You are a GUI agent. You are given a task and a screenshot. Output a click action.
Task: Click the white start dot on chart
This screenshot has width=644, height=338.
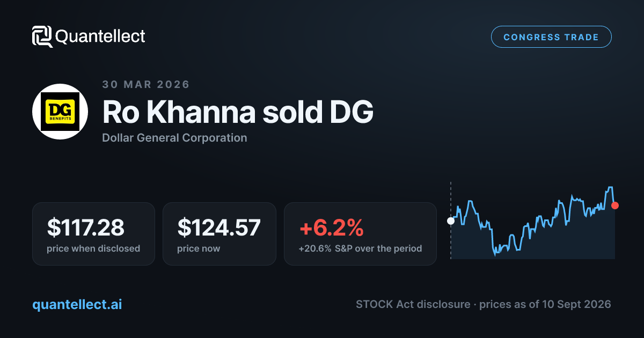(x=451, y=221)
